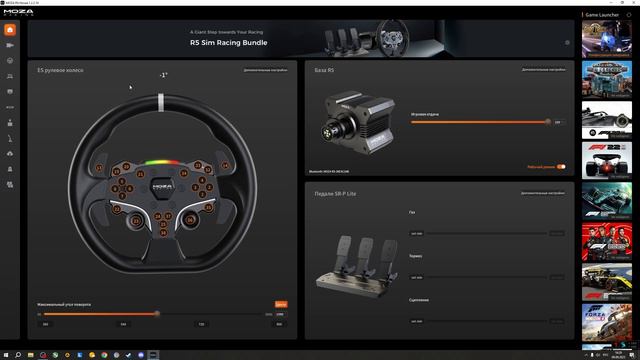Set rotation angle preset 900

[x=279, y=324]
